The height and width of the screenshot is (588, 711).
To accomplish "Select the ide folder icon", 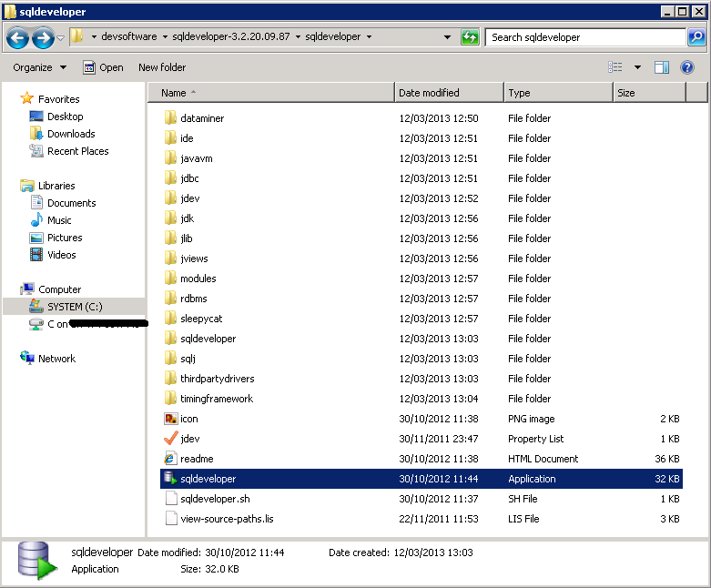I will (x=170, y=137).
